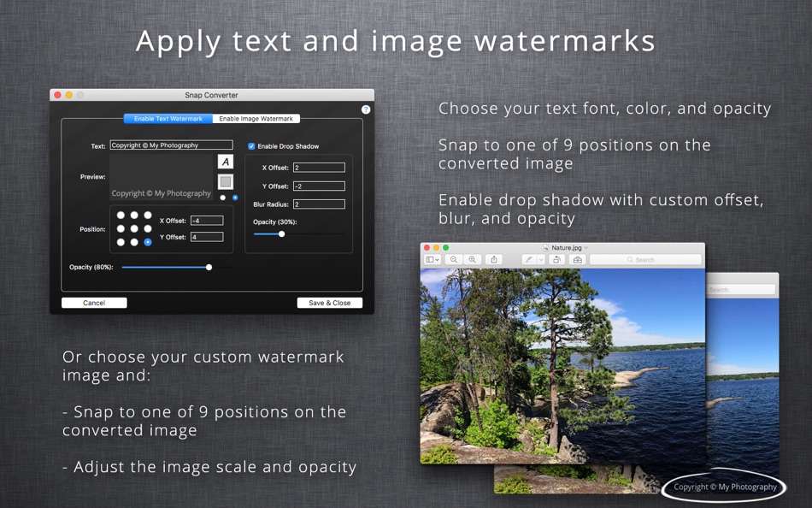Open the font picker 'A' button
The height and width of the screenshot is (508, 812).
(226, 162)
